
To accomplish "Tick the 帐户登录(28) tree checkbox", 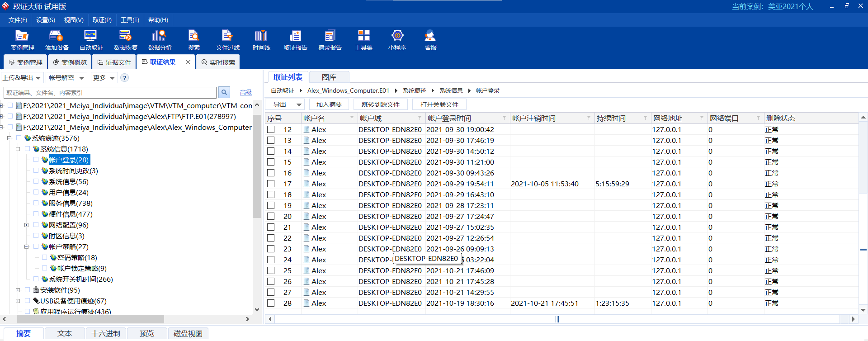I will click(x=36, y=160).
